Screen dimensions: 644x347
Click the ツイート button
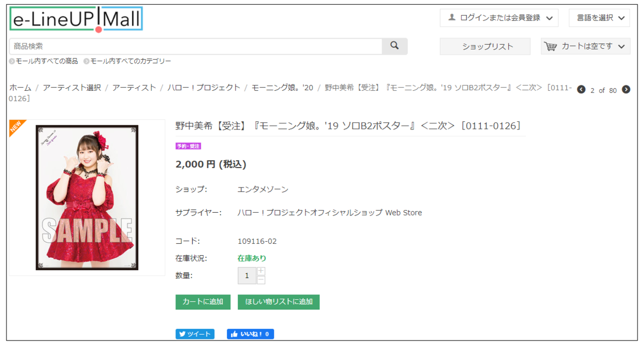point(195,334)
